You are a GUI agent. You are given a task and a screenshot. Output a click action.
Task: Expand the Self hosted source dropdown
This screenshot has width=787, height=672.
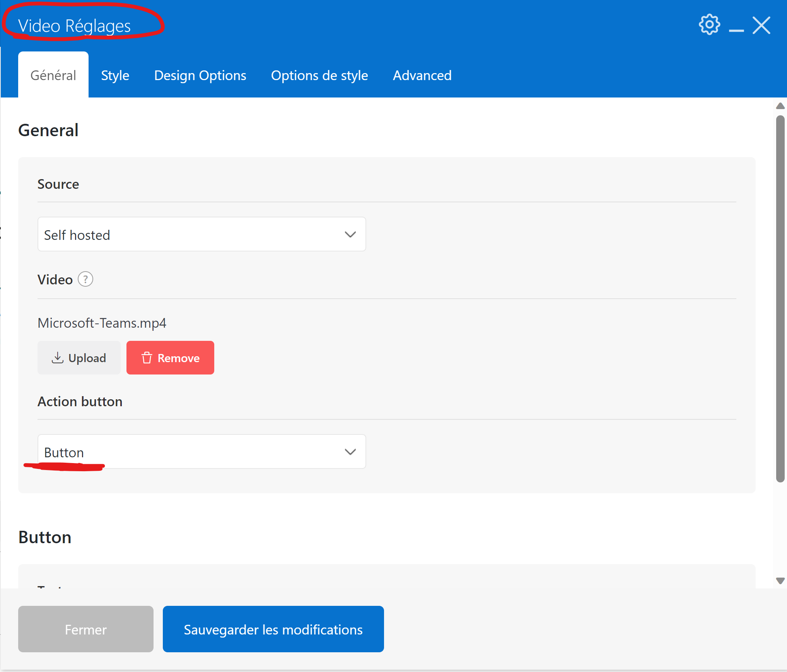pyautogui.click(x=201, y=234)
